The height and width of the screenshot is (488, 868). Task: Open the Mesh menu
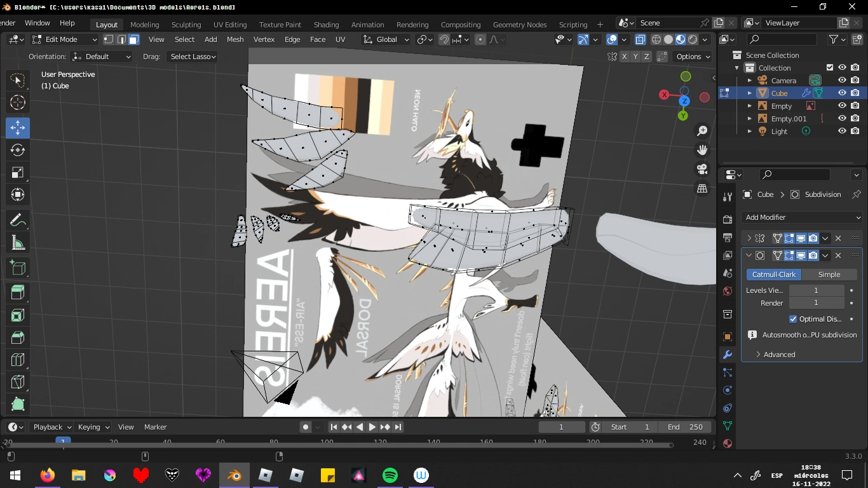(x=235, y=39)
